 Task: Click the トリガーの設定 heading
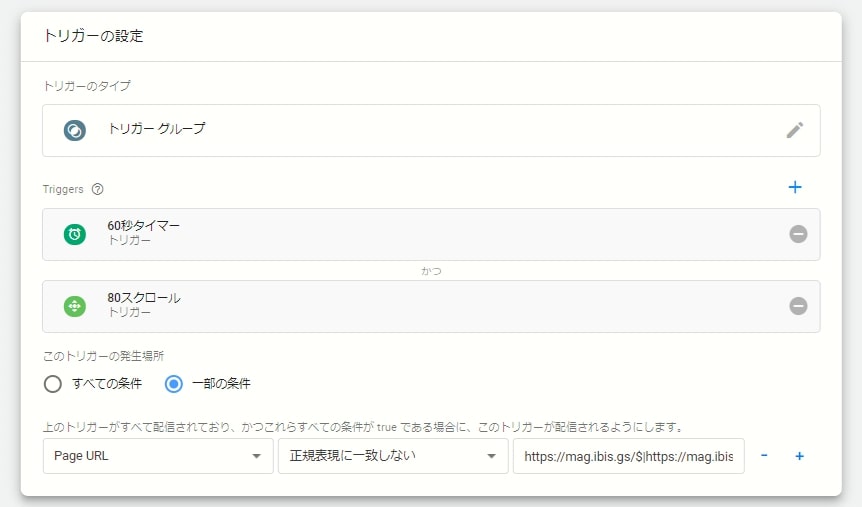93,36
